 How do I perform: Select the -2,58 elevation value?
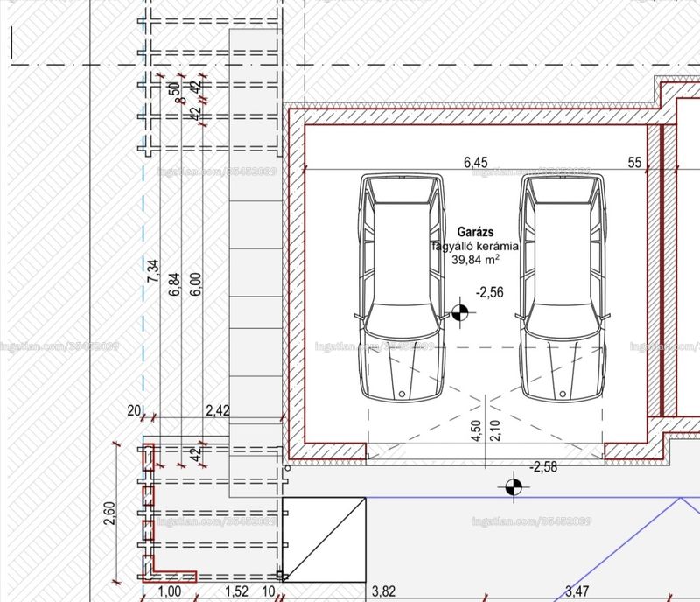[543, 467]
